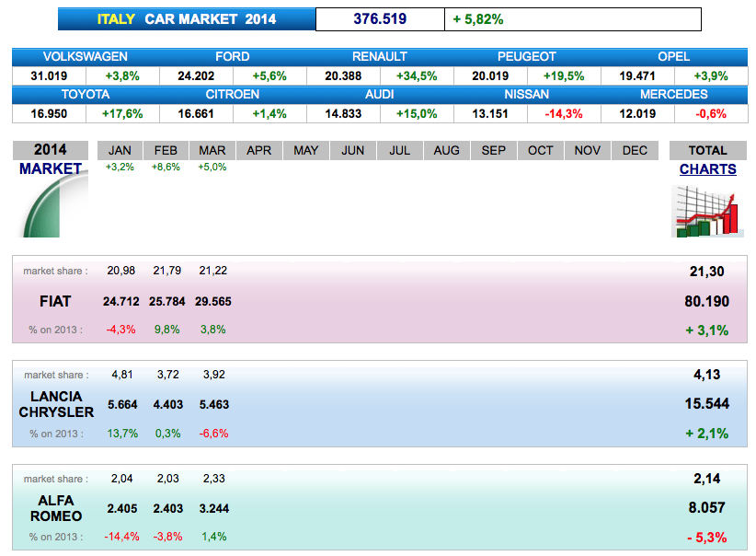The image size is (756, 556).
Task: Click the bar chart icon under CHARTS
Action: (x=707, y=211)
